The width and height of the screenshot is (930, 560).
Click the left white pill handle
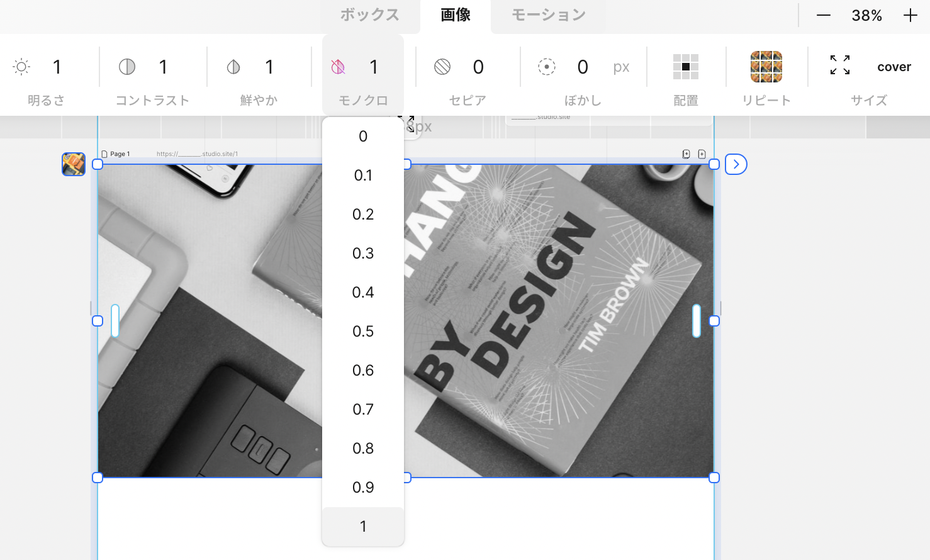click(115, 321)
